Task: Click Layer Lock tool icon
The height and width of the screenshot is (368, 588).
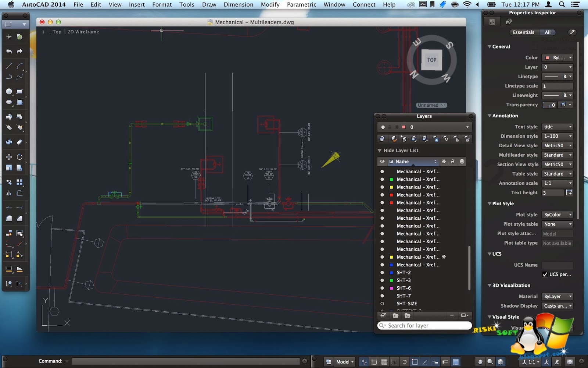Action: [x=456, y=139]
